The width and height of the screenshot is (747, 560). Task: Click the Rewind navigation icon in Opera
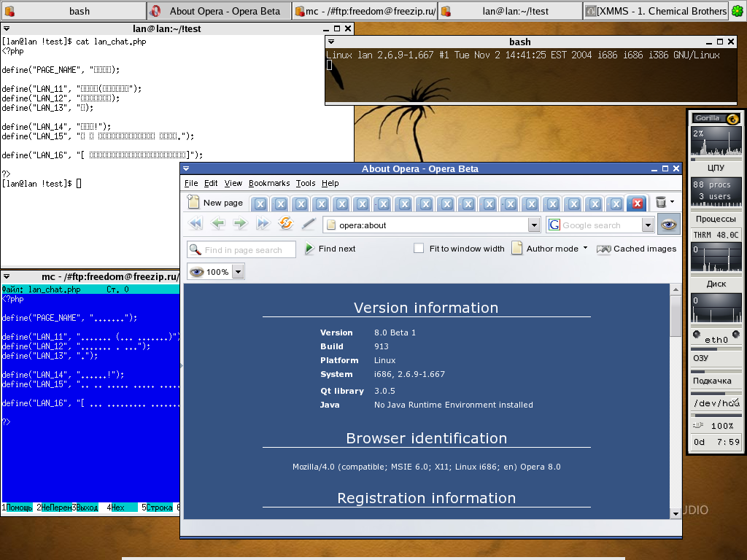click(x=196, y=223)
